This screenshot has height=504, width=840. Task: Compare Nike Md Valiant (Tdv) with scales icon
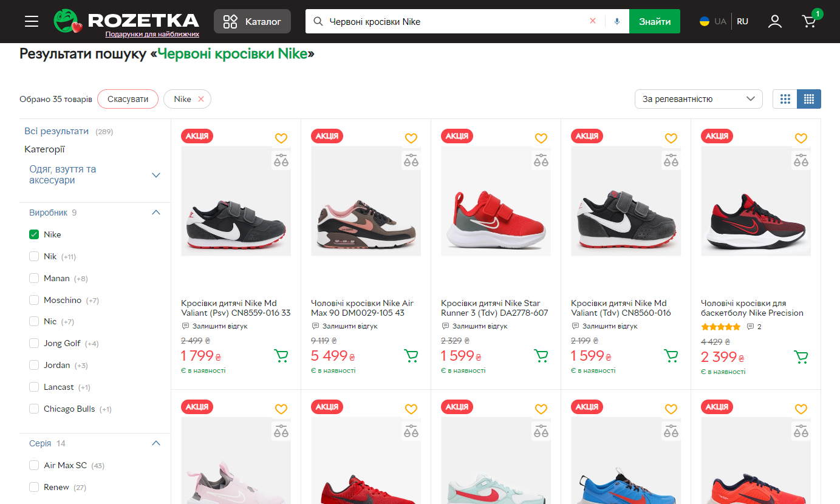[671, 160]
